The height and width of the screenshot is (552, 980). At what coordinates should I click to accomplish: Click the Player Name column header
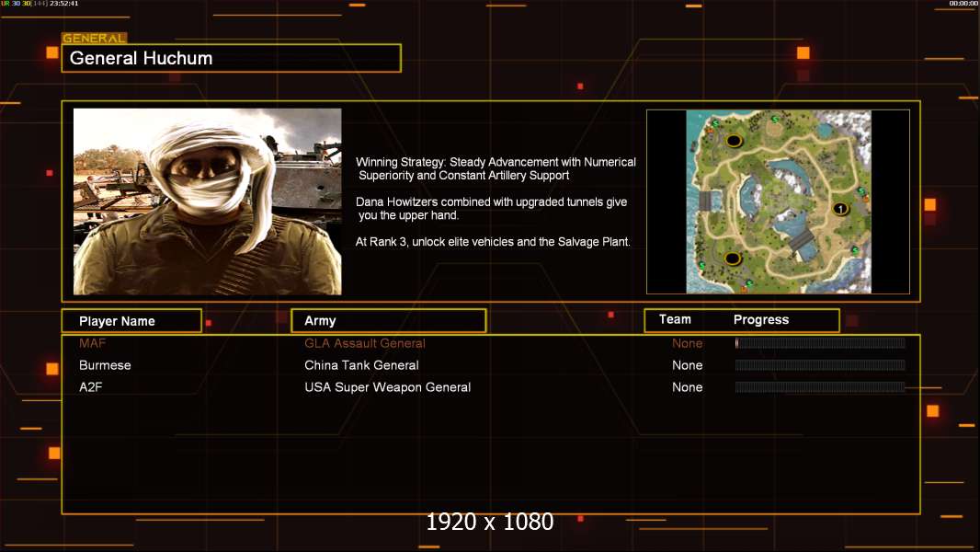click(x=131, y=321)
